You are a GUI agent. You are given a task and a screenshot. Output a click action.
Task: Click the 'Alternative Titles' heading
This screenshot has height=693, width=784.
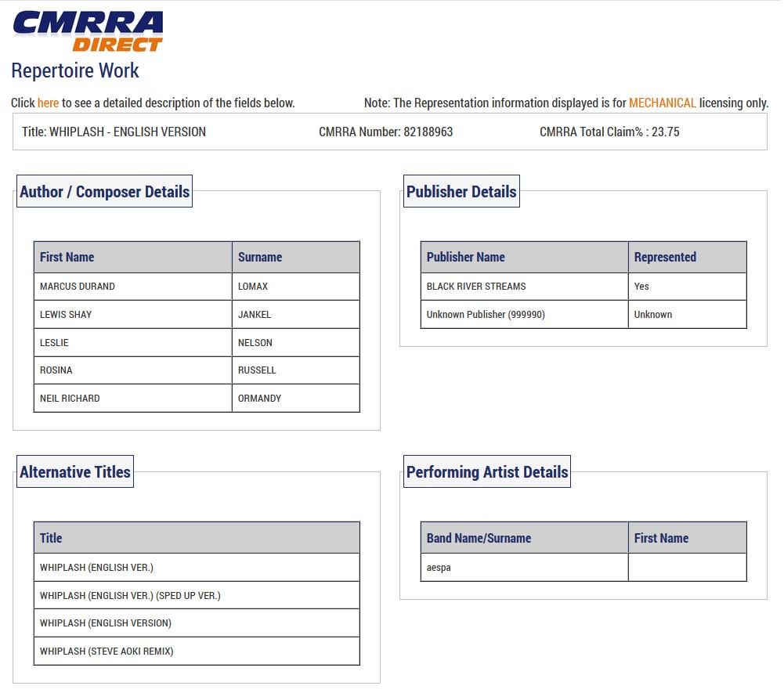point(75,471)
